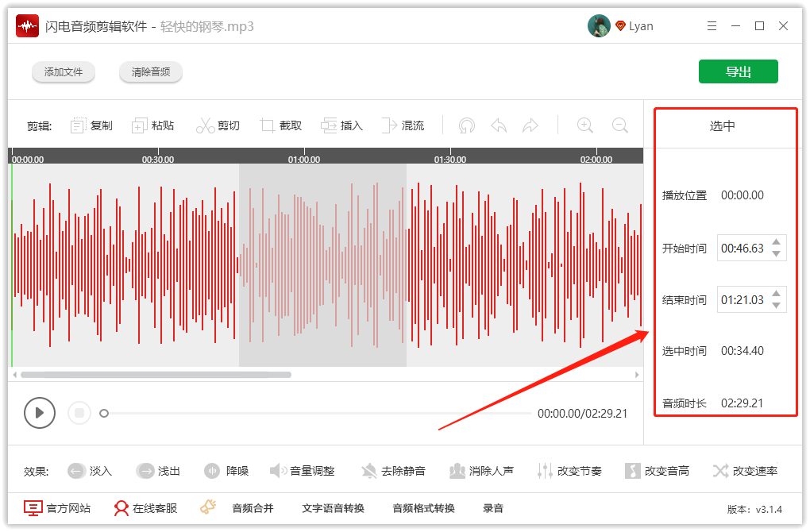Open the 截取 trim tool
The height and width of the screenshot is (532, 810).
click(x=281, y=125)
